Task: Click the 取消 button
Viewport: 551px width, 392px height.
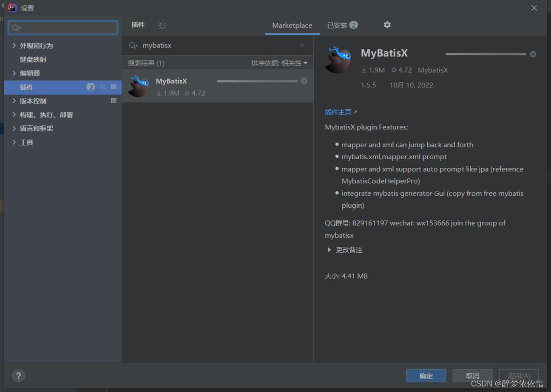Action: (x=472, y=375)
